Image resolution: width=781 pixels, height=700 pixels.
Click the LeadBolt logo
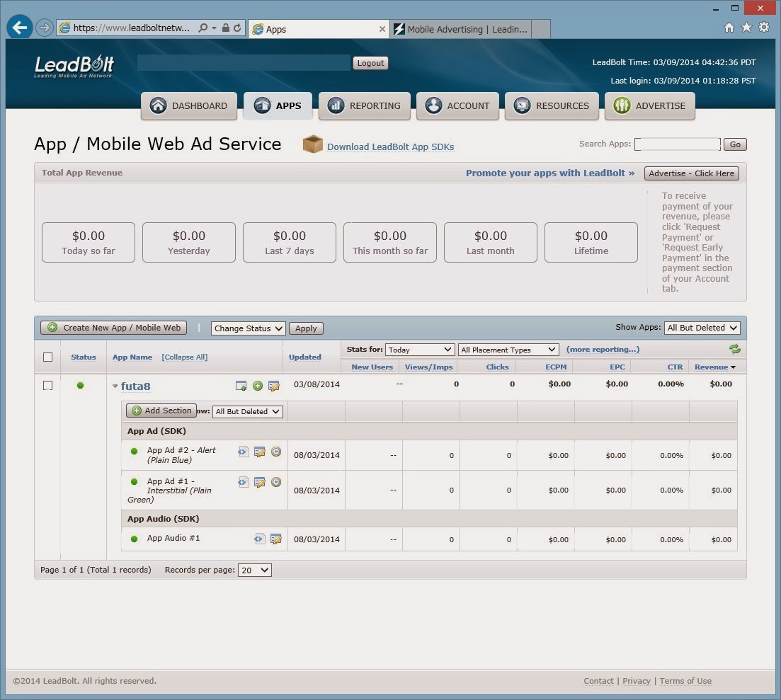(74, 67)
